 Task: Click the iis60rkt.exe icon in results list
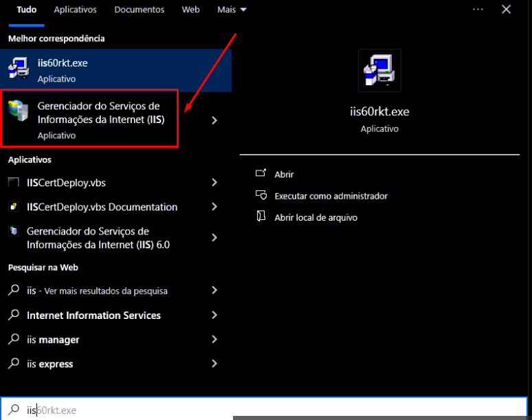19,68
